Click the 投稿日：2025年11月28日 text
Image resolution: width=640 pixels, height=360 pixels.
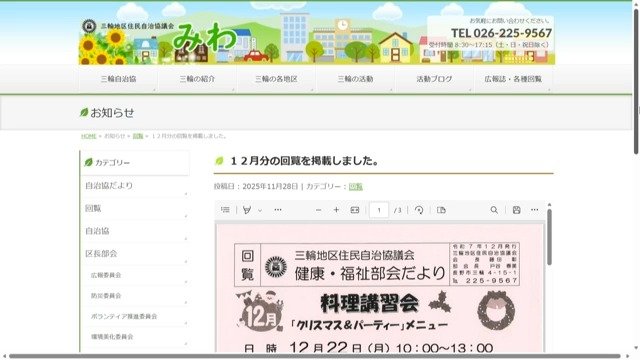click(256, 187)
